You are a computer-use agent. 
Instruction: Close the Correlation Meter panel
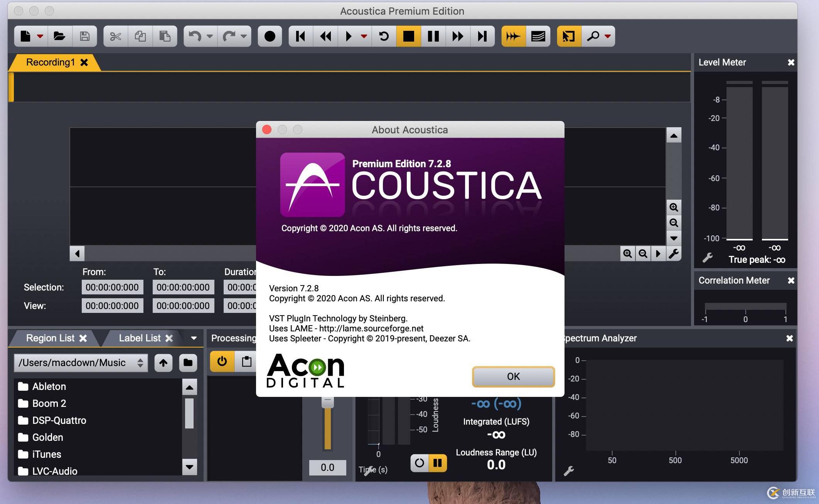coord(791,281)
